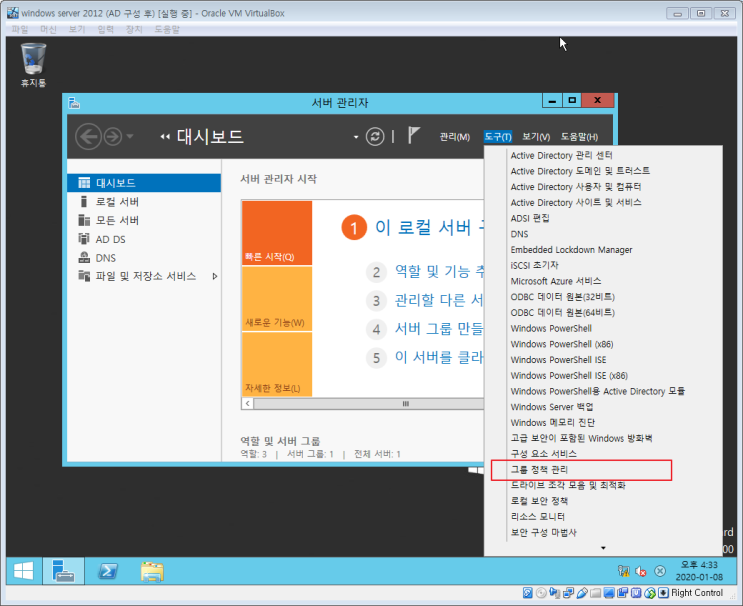
Task: Select 대시보드 in the sidebar
Action: tap(144, 183)
